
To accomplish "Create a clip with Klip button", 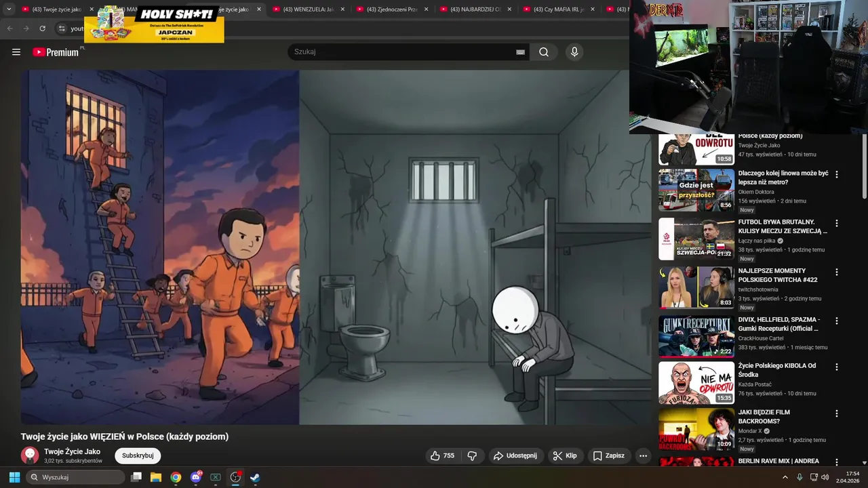I will tap(566, 456).
